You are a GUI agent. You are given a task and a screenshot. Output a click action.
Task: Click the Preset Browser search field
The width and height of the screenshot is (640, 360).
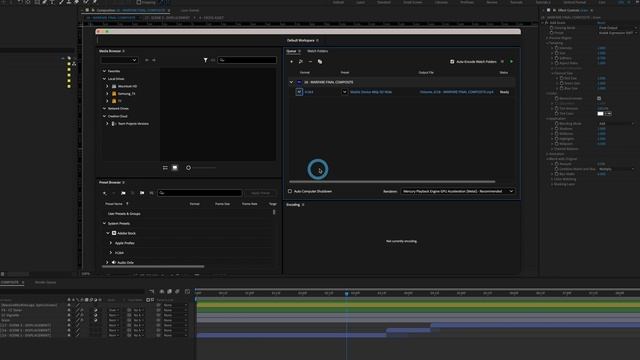[x=200, y=193]
